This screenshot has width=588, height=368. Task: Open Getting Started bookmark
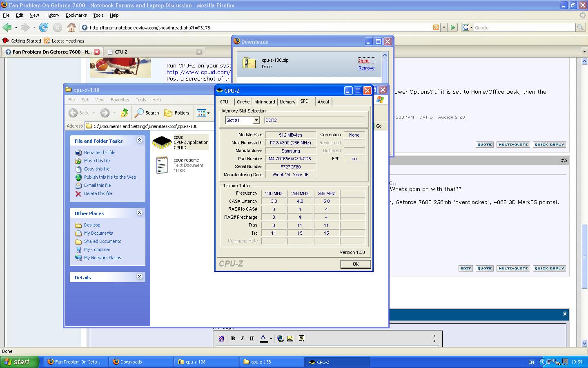pyautogui.click(x=22, y=41)
